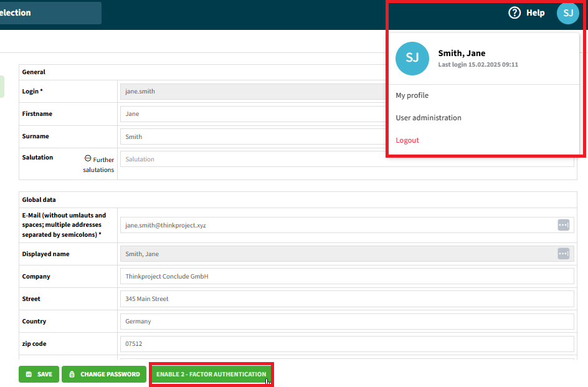The height and width of the screenshot is (387, 588).
Task: Click the Help text link
Action: 535,12
